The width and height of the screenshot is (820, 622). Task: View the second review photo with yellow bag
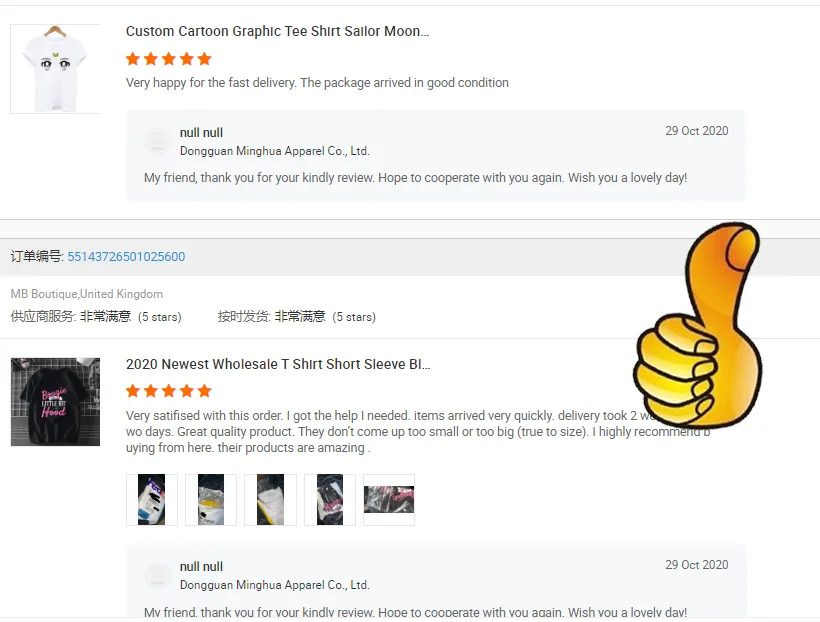[x=211, y=500]
